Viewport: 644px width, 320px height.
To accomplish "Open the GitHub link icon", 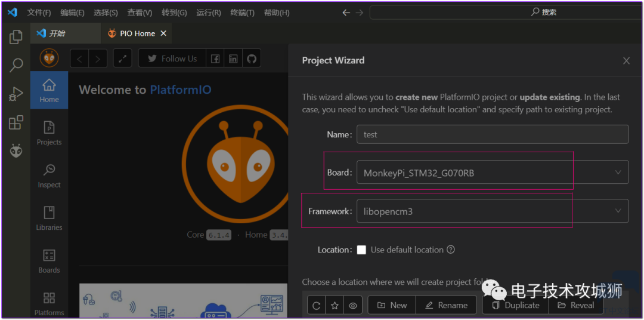I will click(x=252, y=59).
